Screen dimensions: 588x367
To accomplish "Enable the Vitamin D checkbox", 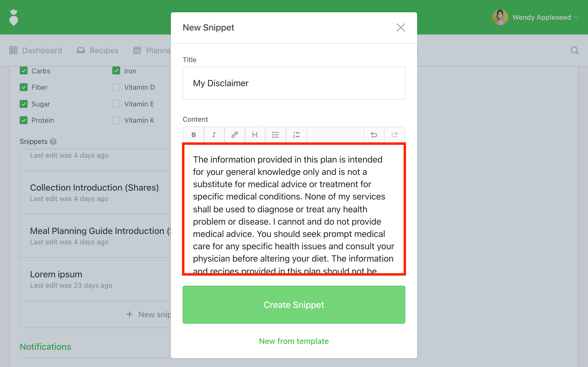I will 116,87.
